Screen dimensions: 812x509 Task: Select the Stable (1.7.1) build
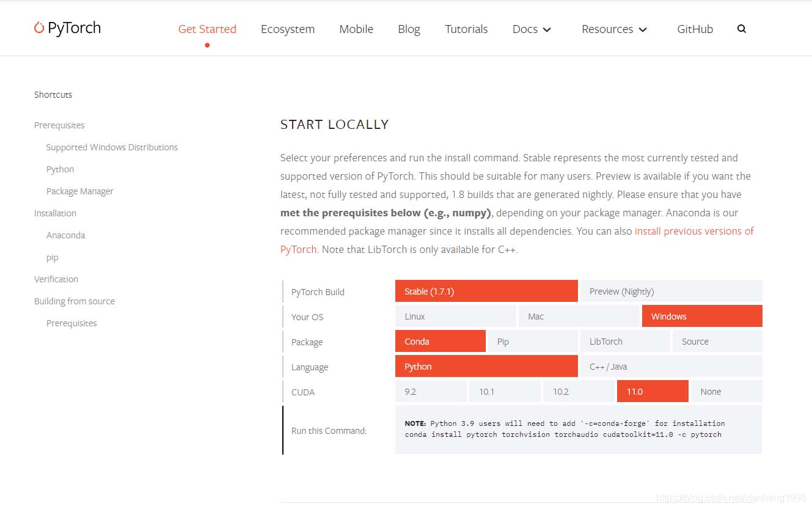(x=486, y=291)
